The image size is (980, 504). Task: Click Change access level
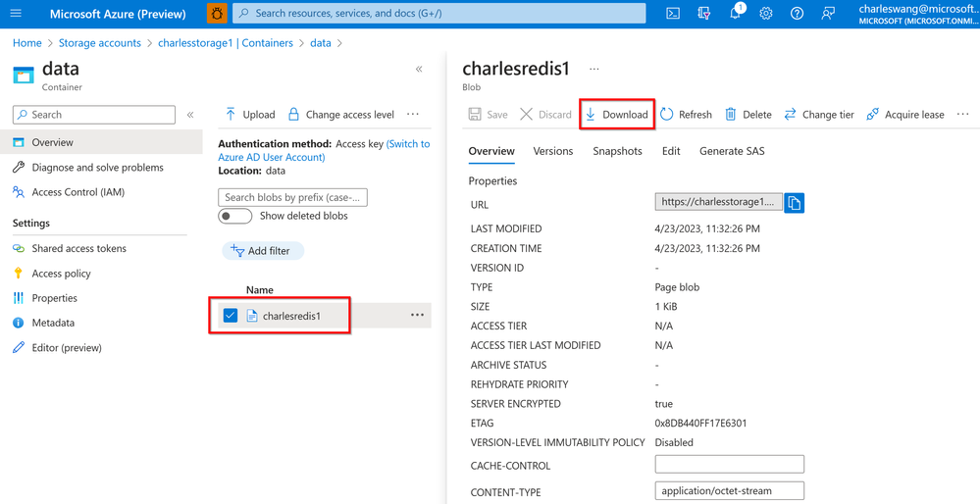341,115
